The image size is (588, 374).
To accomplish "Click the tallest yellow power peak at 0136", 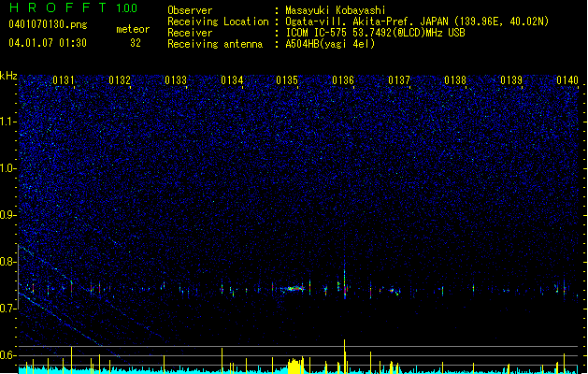I will (x=344, y=356).
